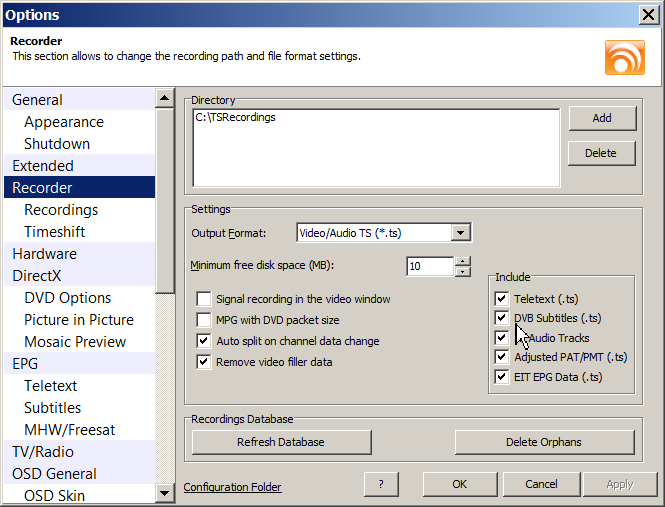Click in the minimum free disk space field

429,266
